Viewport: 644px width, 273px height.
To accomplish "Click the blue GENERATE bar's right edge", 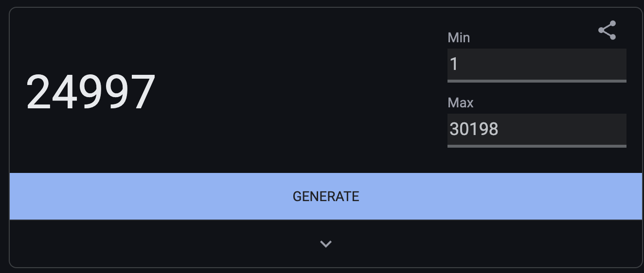I will pos(637,196).
